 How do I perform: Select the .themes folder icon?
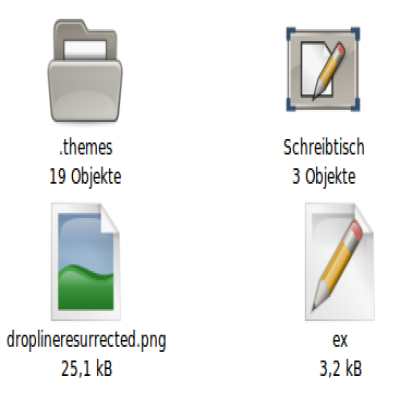coord(85,71)
